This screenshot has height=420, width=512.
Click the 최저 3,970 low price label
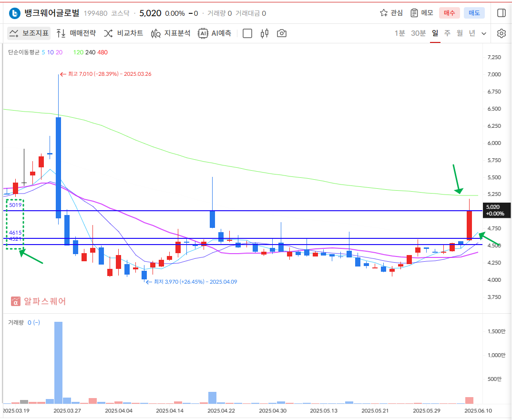(x=195, y=282)
